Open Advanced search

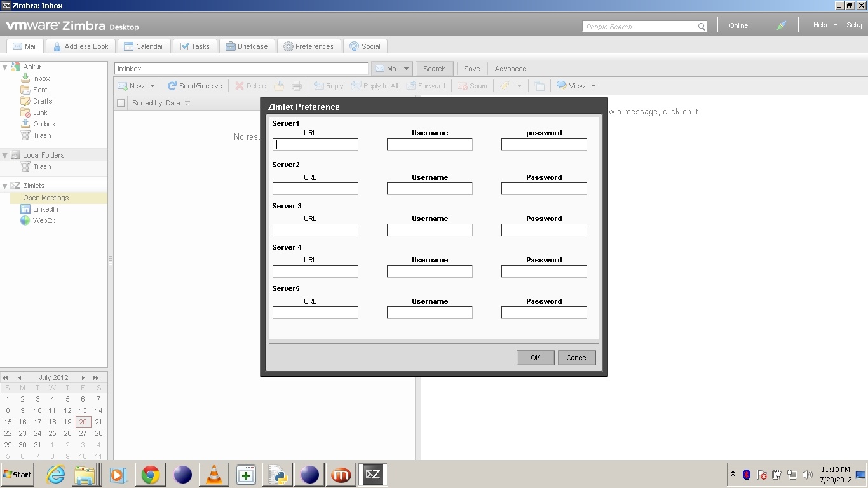click(510, 69)
